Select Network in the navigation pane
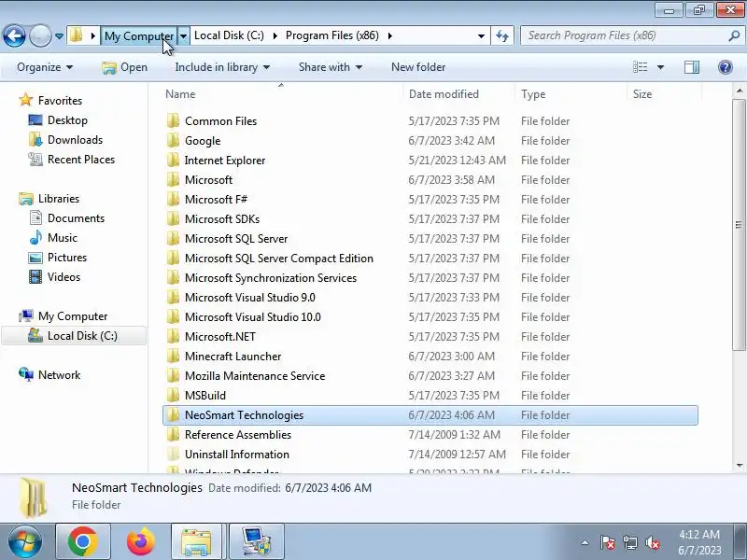This screenshot has width=747, height=560. 59,375
